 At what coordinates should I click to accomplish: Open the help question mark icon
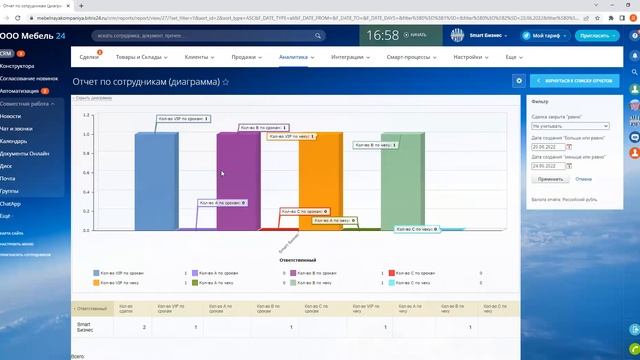(x=635, y=36)
